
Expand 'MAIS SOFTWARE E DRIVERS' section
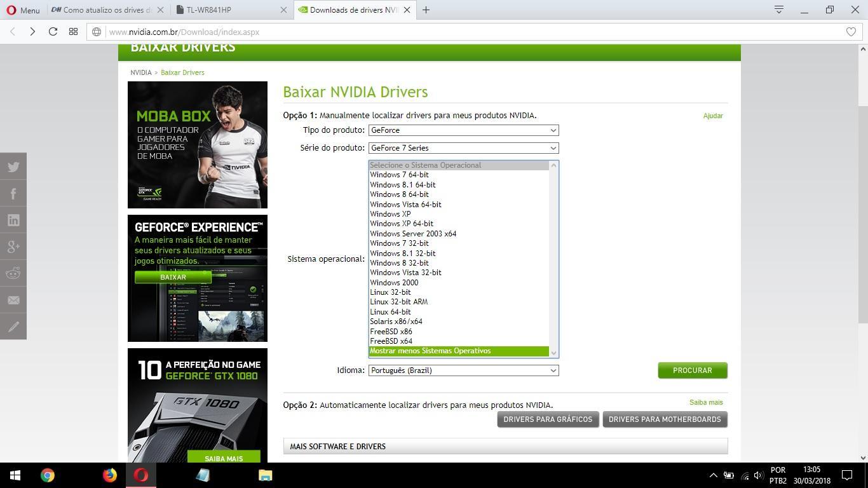[505, 447]
